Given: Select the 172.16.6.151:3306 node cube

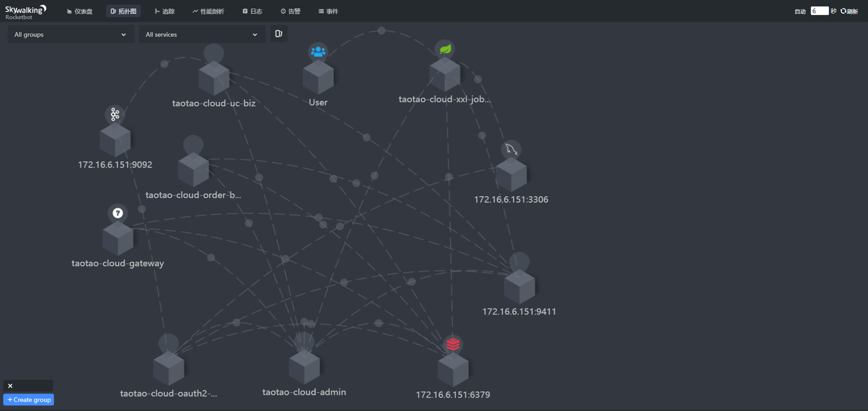Looking at the screenshot, I should click(x=511, y=174).
